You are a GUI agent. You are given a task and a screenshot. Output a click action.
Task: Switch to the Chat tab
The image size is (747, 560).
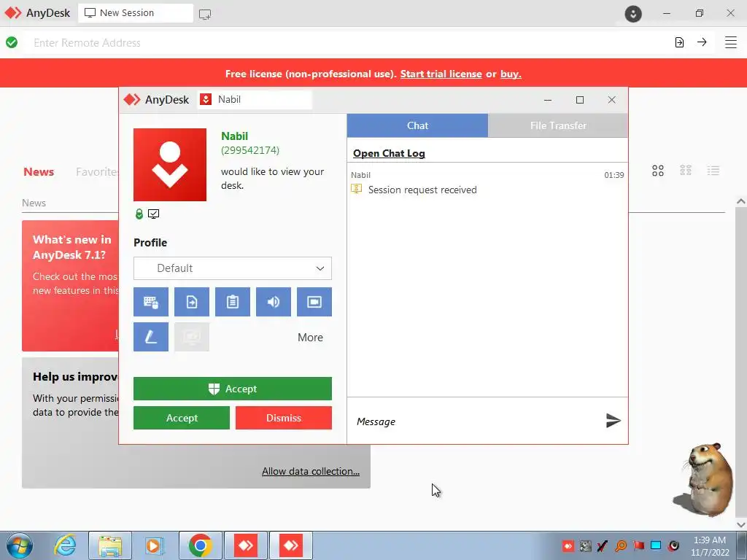point(417,125)
